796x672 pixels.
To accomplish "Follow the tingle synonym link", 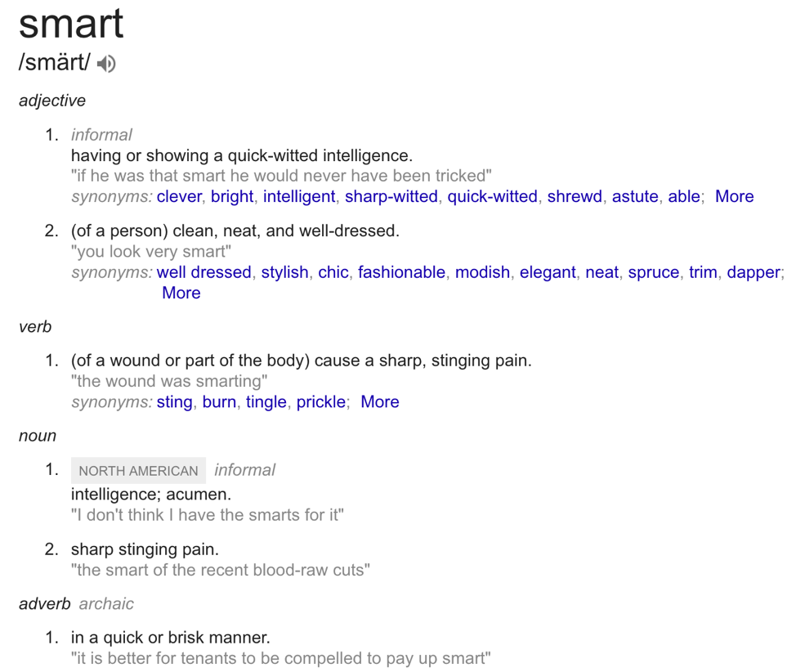I will coord(266,401).
